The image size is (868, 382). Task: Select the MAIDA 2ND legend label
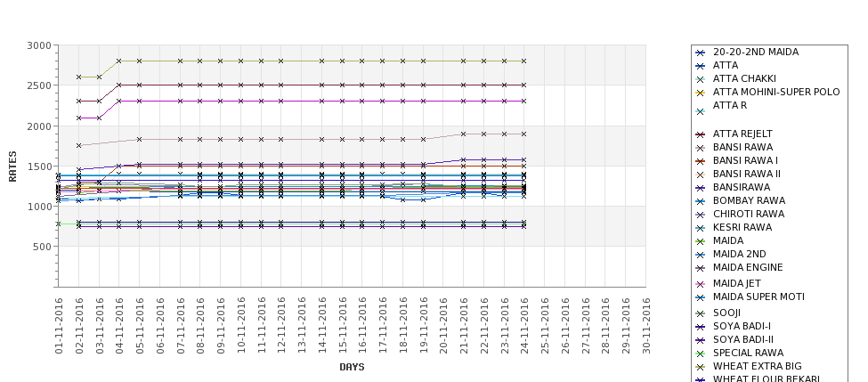coord(740,254)
